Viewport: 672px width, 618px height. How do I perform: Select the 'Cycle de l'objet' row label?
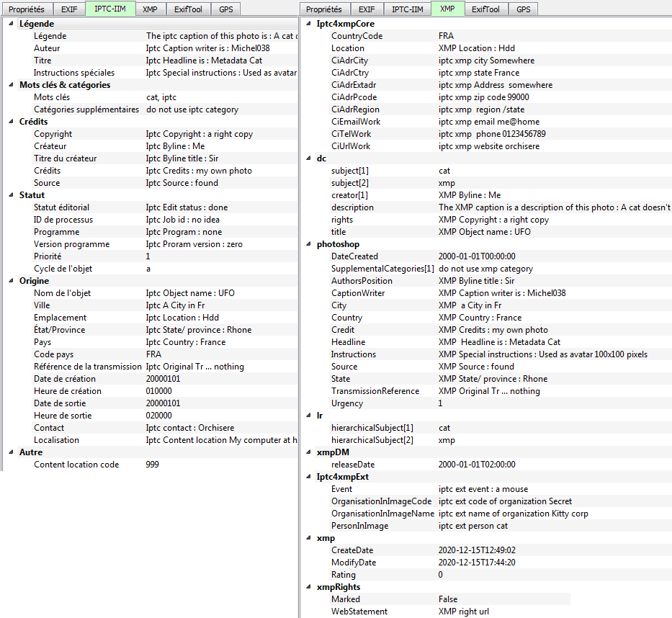(63, 269)
